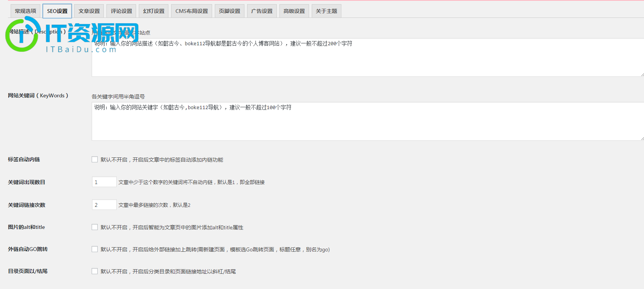644x289 pixels.
Task: Click the 图片的alt和title label
Action: [x=27, y=227]
